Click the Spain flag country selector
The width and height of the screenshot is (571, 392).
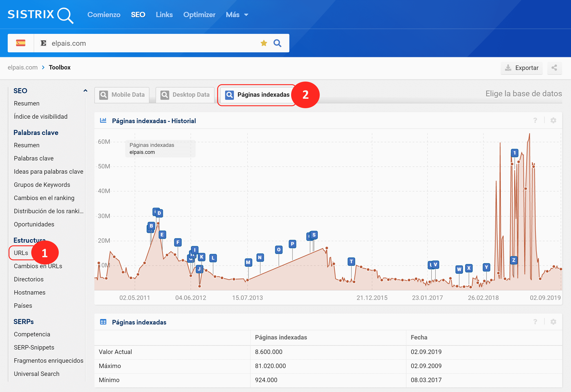21,43
